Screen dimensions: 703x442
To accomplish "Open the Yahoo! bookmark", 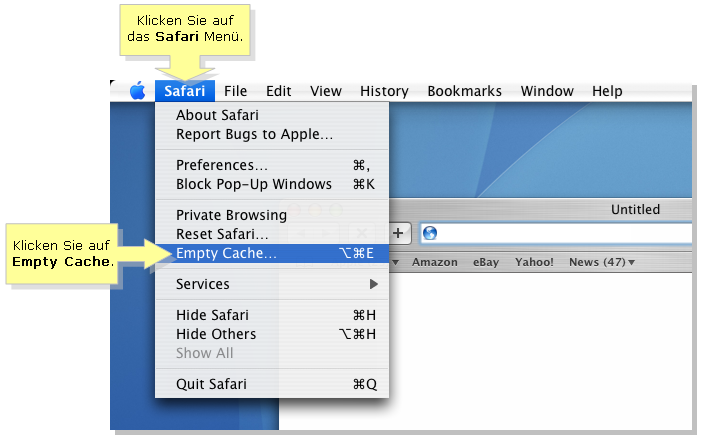I will 534,262.
